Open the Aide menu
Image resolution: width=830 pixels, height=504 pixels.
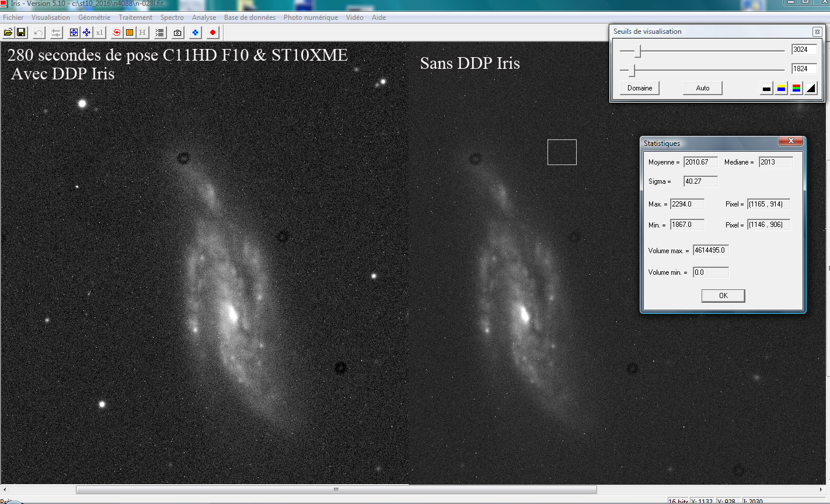379,17
